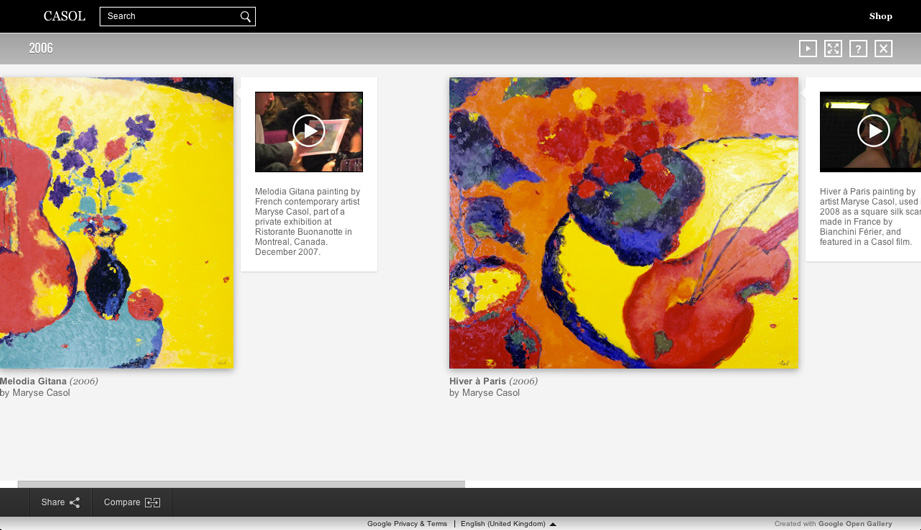Viewport: 921px width, 530px height.
Task: Close the 2006 gallery with the X icon
Action: click(883, 48)
